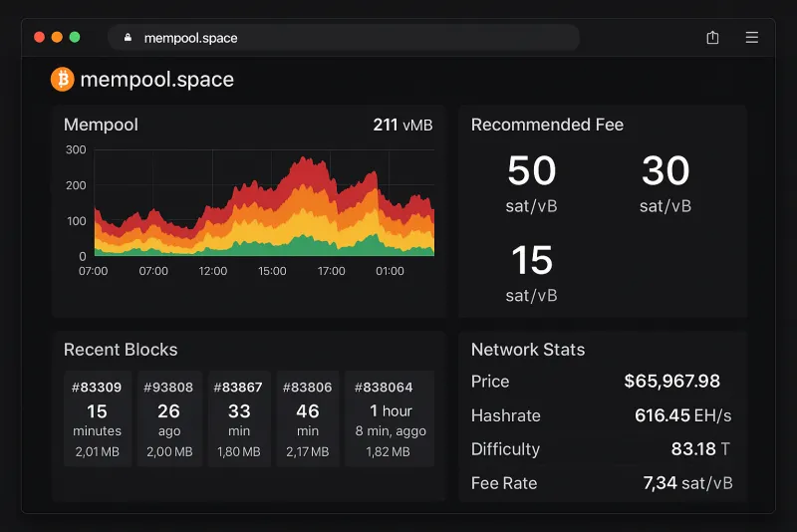Open block #83309 mined 15 minutes ago
This screenshot has width=797, height=532.
[97, 418]
